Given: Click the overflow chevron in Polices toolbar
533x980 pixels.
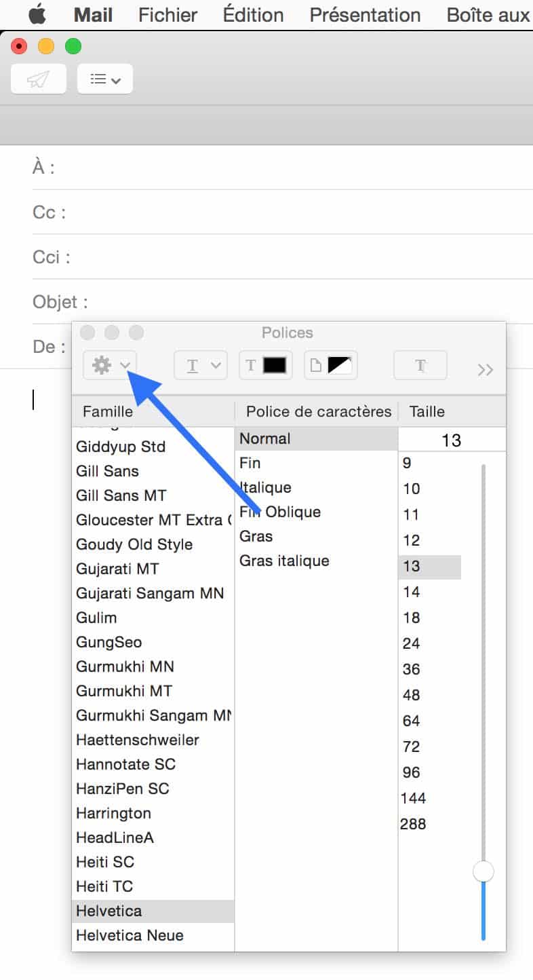Looking at the screenshot, I should pyautogui.click(x=485, y=370).
